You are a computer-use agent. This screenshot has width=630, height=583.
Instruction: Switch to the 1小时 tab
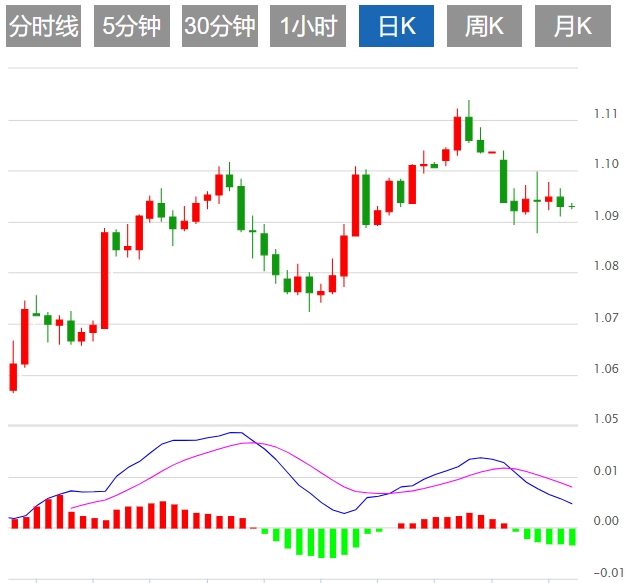click(308, 27)
